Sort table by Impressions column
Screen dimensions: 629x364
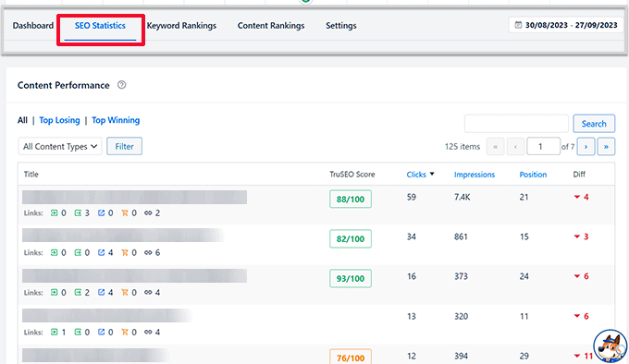(x=475, y=175)
